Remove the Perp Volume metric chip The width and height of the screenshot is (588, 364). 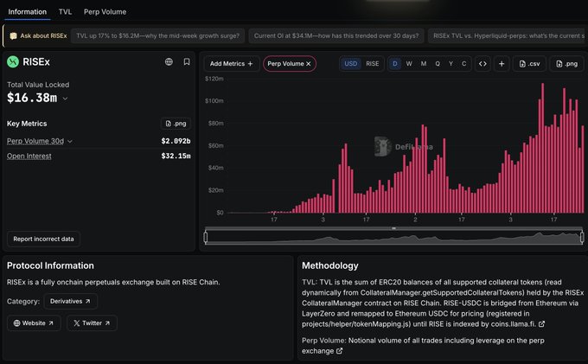[x=308, y=64]
